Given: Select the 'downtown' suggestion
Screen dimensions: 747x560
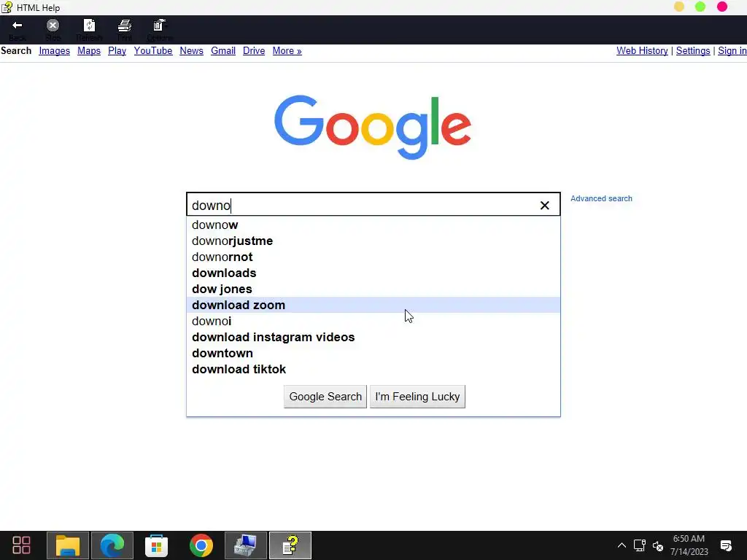Looking at the screenshot, I should pos(373,354).
